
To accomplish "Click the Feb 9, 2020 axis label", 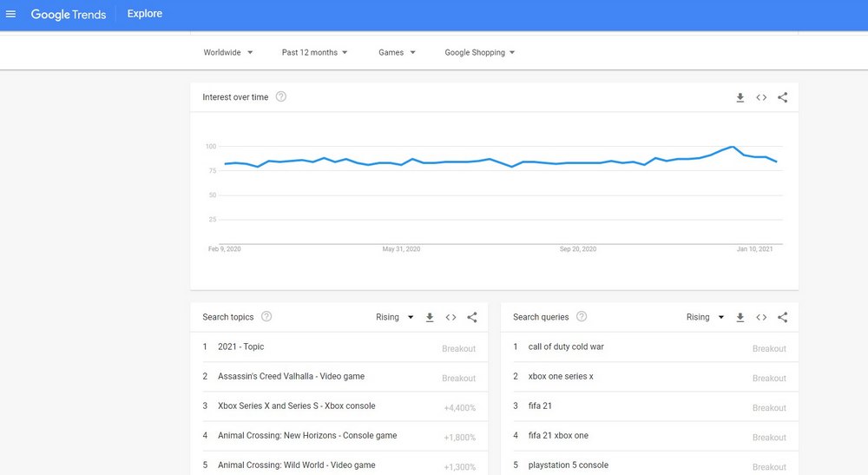I will coord(224,249).
